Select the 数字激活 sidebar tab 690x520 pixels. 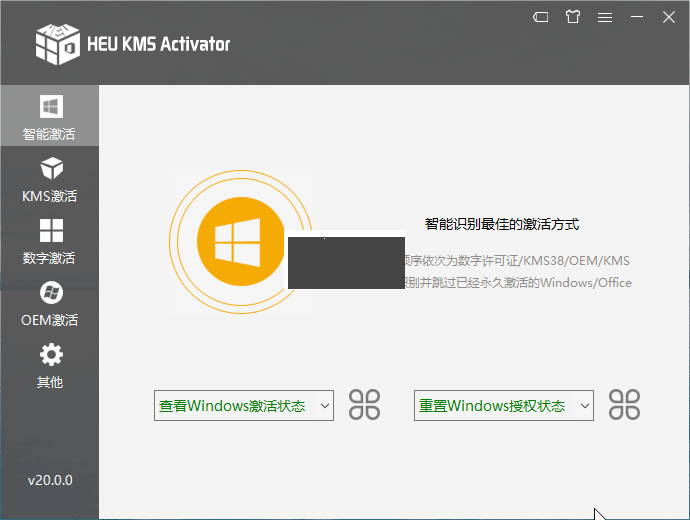point(49,241)
